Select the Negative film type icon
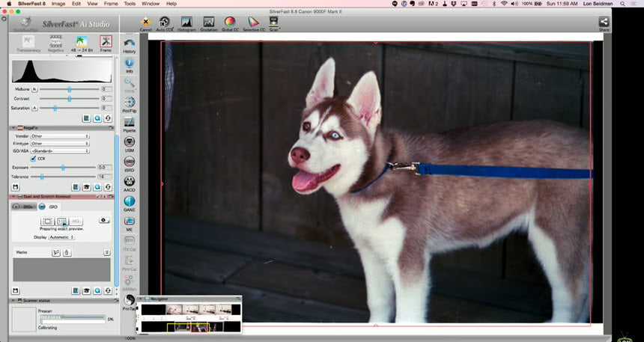This screenshot has width=644, height=342. (x=55, y=43)
